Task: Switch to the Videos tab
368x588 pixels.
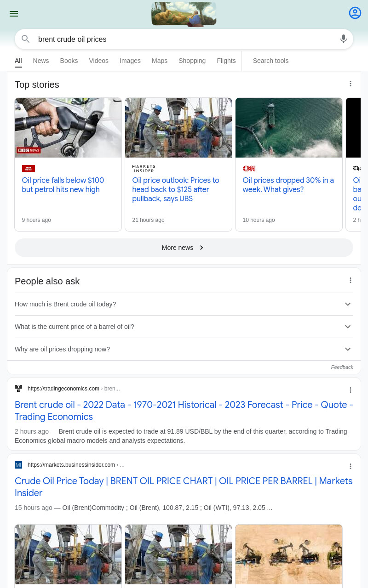Action: tap(99, 61)
